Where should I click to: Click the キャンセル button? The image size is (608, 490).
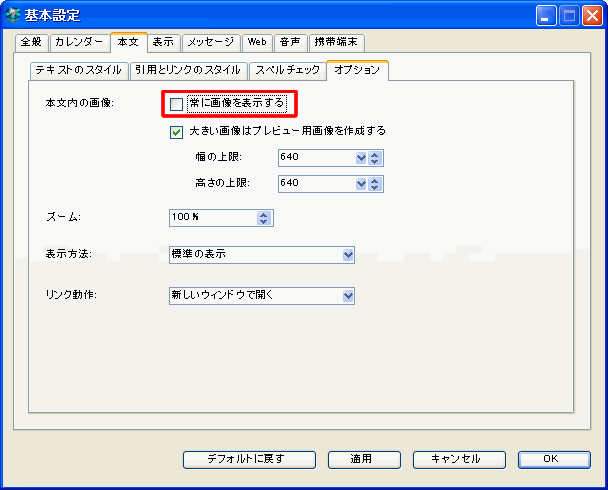454,459
